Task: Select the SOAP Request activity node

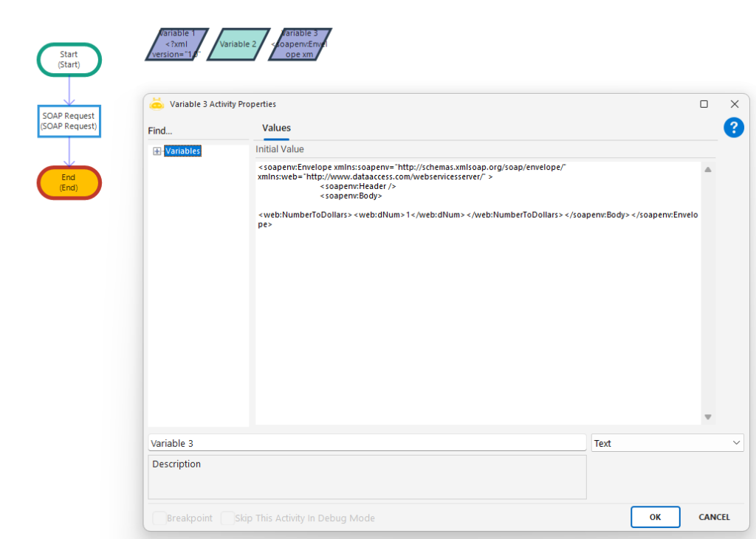Action: [69, 121]
